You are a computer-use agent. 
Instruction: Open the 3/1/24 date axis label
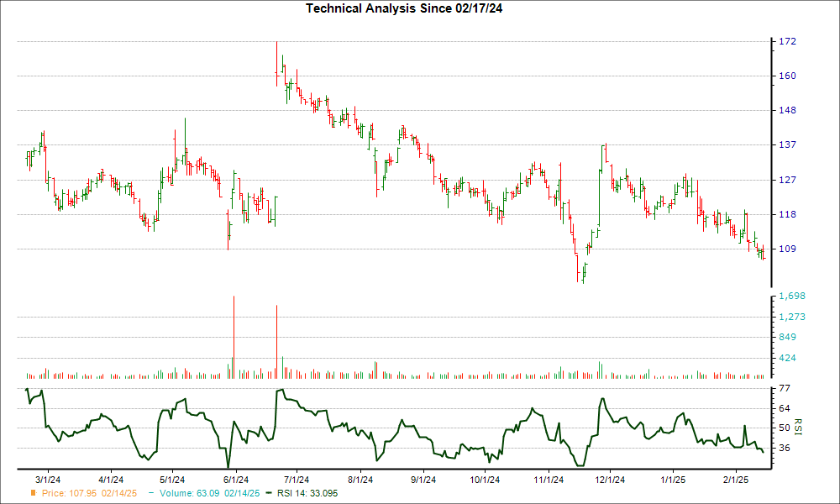[x=50, y=477]
